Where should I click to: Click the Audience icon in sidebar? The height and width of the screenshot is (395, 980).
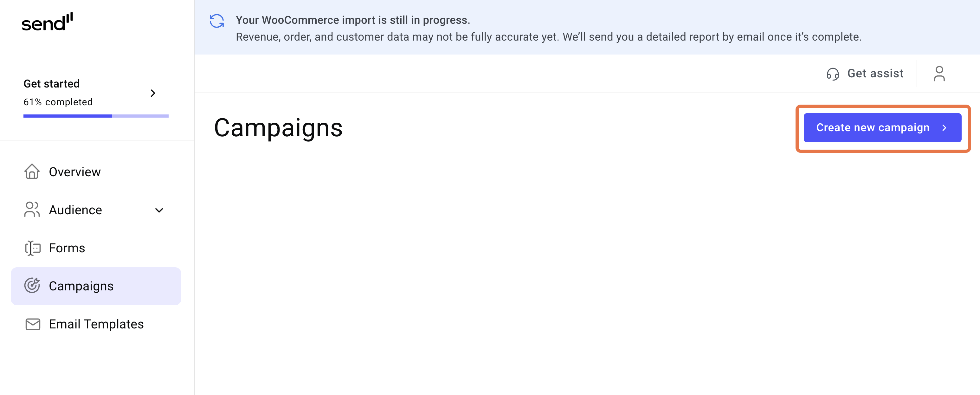pos(32,209)
